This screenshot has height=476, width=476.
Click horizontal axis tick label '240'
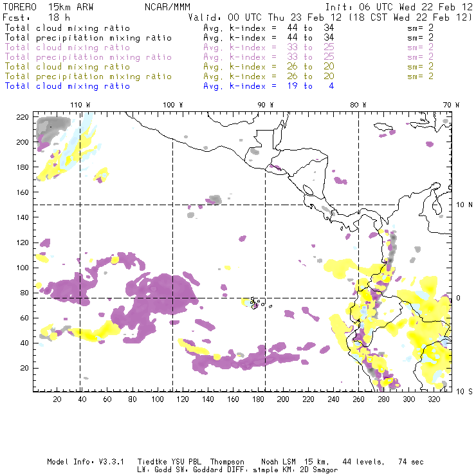click(333, 399)
